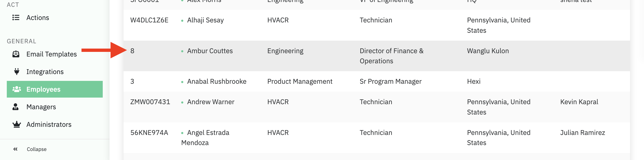
Task: Open the Email Templates page
Action: [51, 54]
